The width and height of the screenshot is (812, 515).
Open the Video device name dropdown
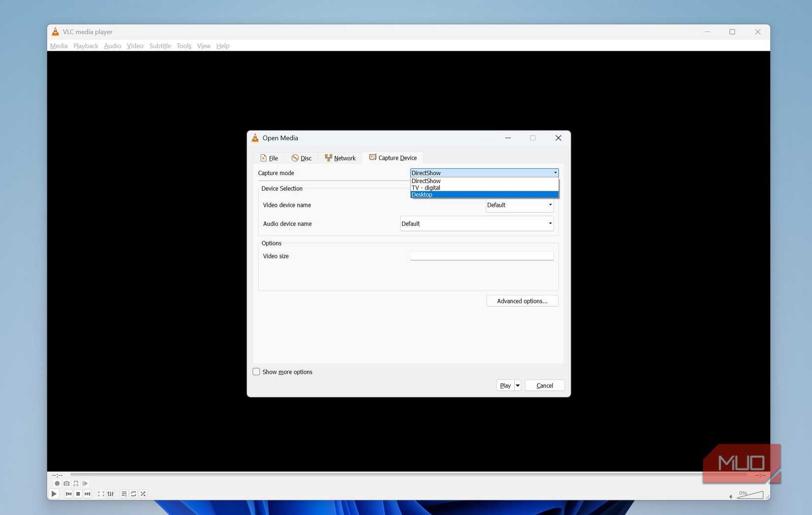click(520, 205)
